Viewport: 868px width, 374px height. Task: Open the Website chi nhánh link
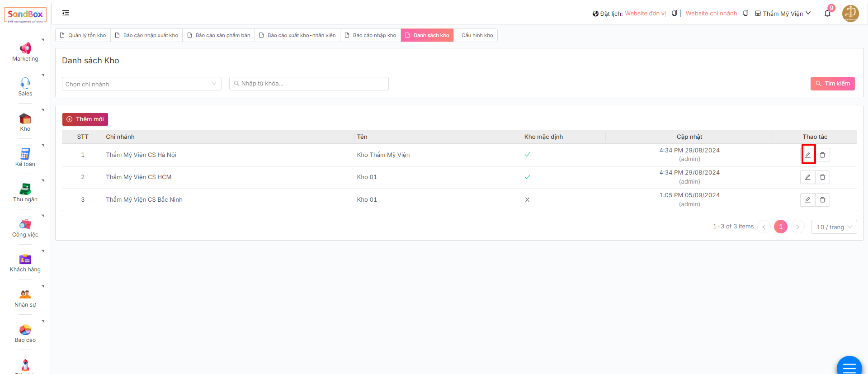click(x=711, y=14)
